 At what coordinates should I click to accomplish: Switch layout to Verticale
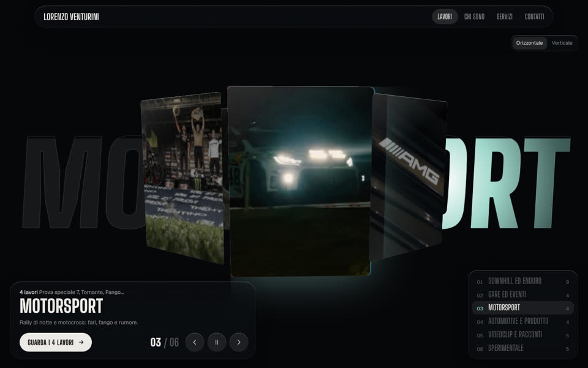coord(562,43)
